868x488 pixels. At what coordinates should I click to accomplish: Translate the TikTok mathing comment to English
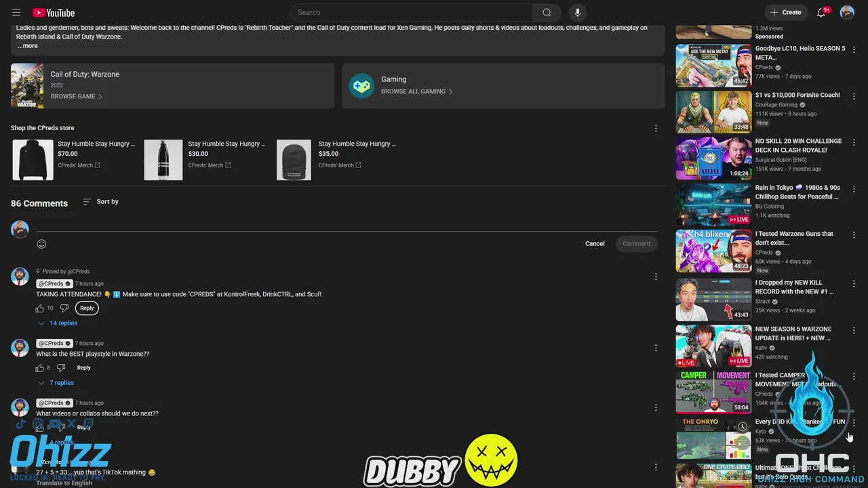64,483
